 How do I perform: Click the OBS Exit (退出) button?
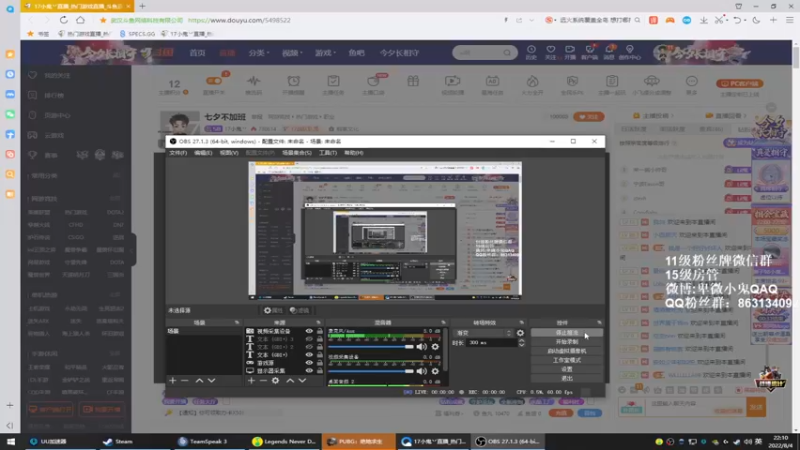pyautogui.click(x=566, y=379)
